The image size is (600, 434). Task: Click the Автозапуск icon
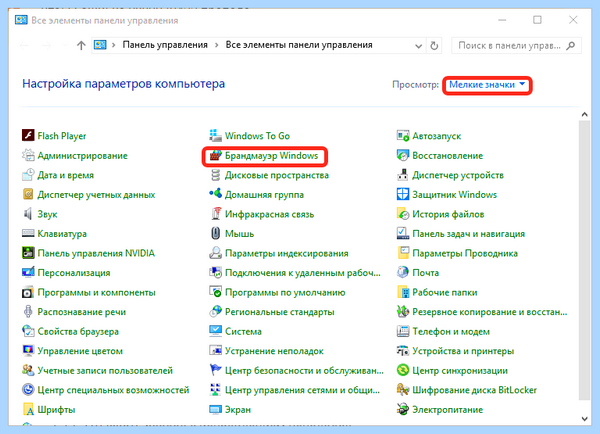tap(403, 135)
